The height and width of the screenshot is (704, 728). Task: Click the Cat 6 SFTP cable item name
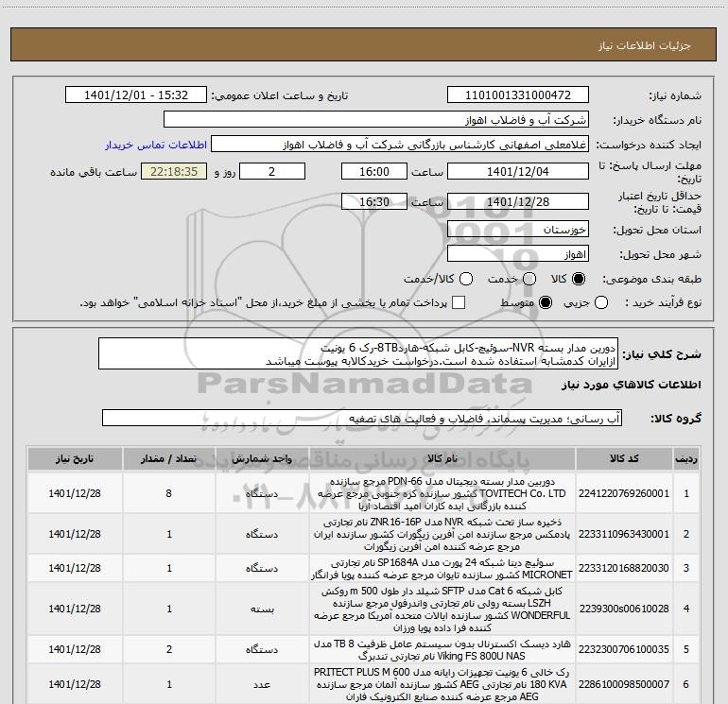442,609
